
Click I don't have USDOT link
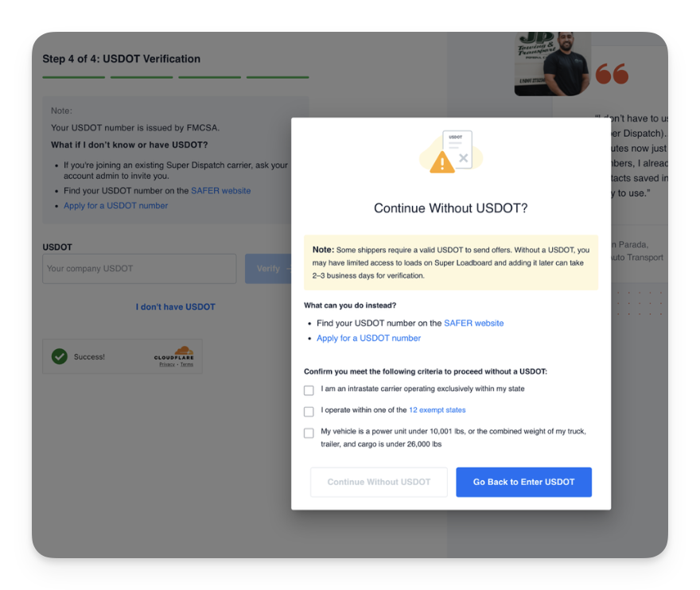pyautogui.click(x=176, y=307)
